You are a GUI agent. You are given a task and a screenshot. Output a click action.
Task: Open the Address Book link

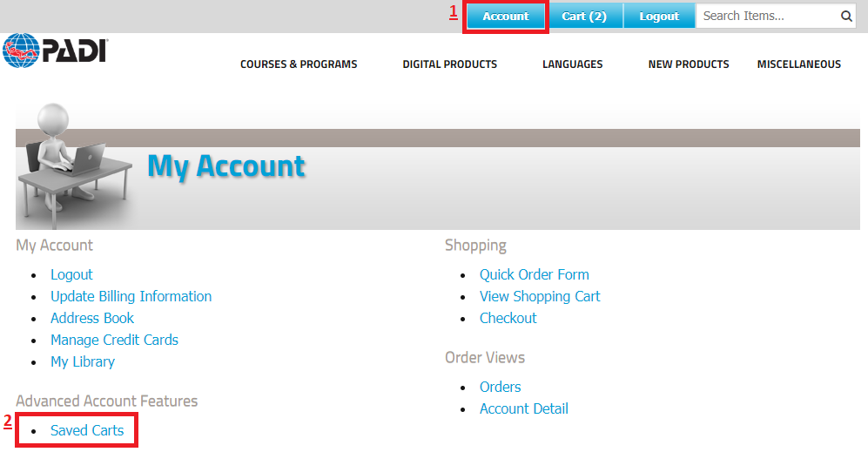coord(92,318)
